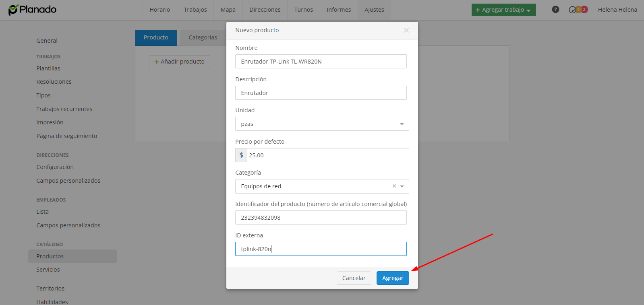The image size is (644, 305).
Task: Click the Precio por defecto field
Action: pos(328,155)
